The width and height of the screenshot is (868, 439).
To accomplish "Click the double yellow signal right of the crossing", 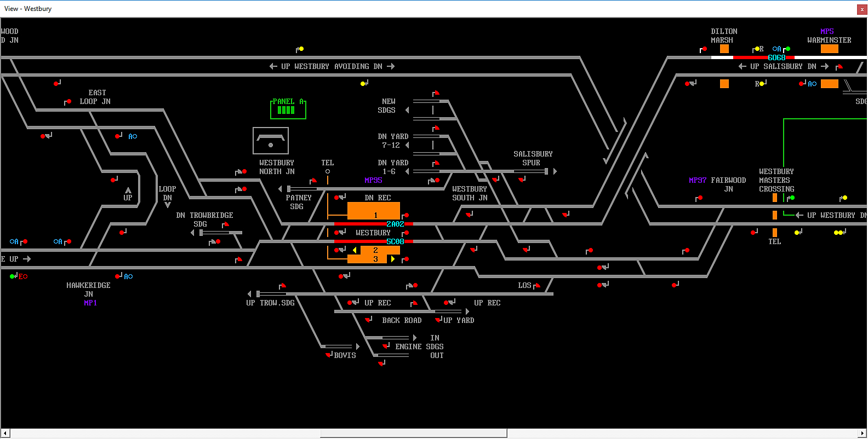I will click(x=838, y=233).
